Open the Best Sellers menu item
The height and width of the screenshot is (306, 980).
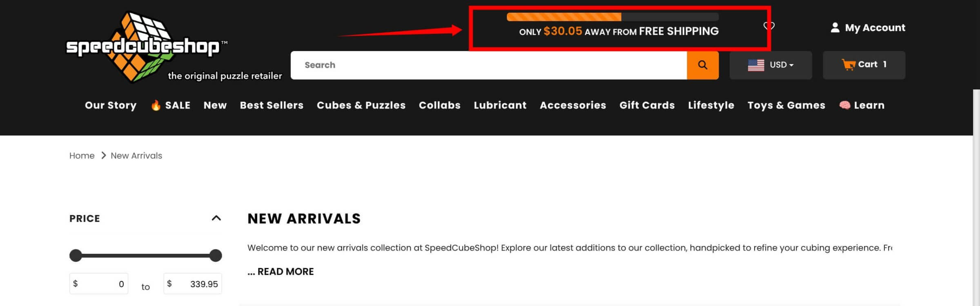(x=272, y=105)
